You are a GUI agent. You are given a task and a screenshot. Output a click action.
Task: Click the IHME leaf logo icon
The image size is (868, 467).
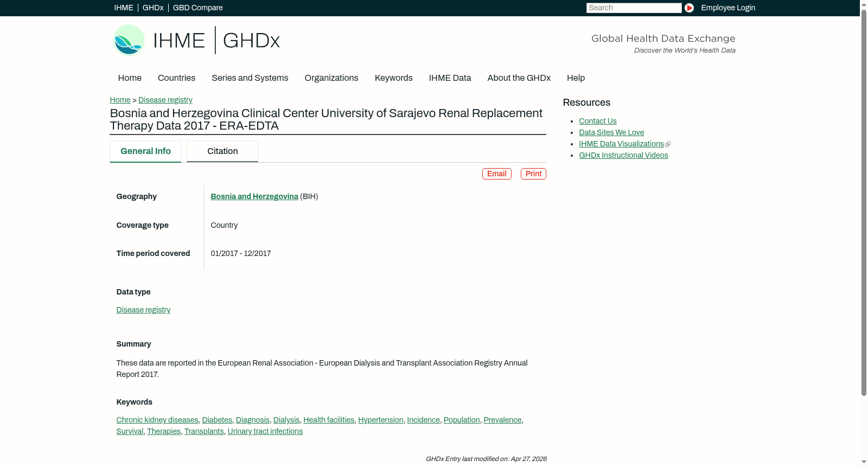point(129,40)
